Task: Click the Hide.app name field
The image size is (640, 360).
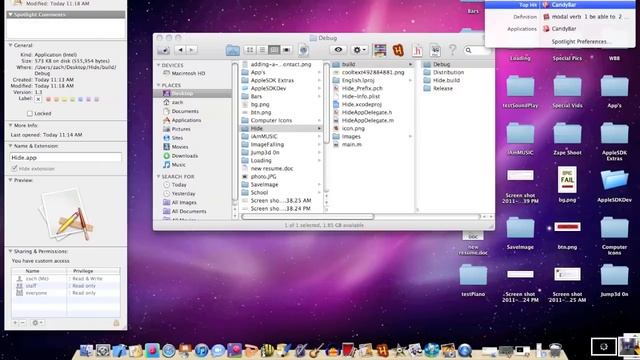Action: pos(65,158)
